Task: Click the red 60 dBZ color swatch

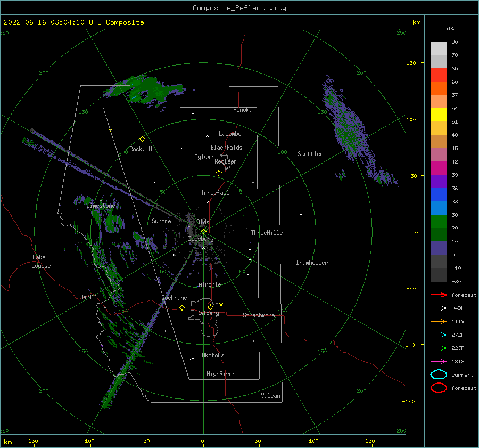Action: point(439,75)
